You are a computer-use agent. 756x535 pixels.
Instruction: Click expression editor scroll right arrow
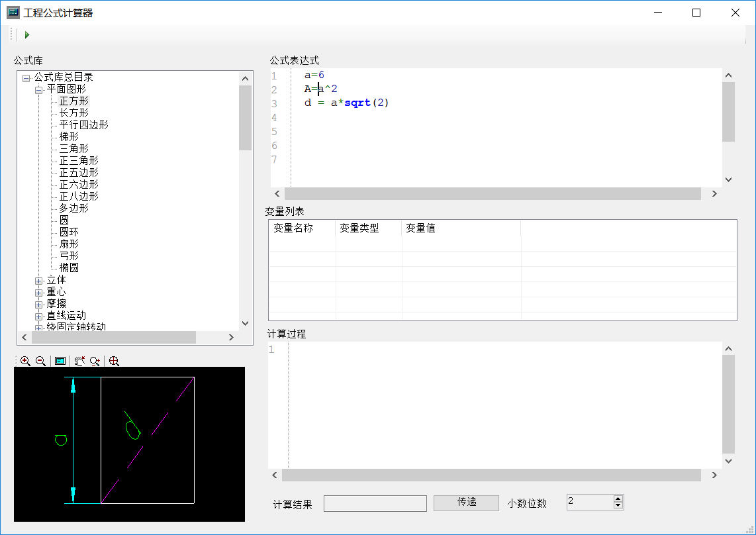coord(714,193)
